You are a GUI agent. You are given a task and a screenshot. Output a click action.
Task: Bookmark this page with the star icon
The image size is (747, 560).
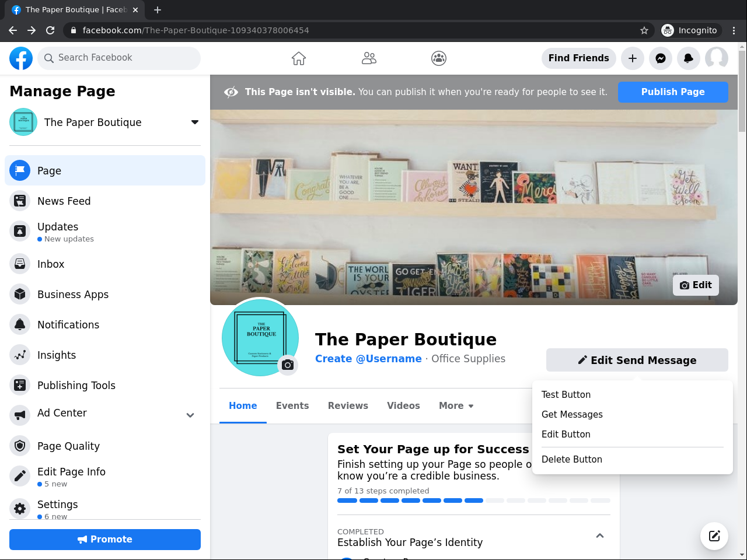click(x=644, y=30)
